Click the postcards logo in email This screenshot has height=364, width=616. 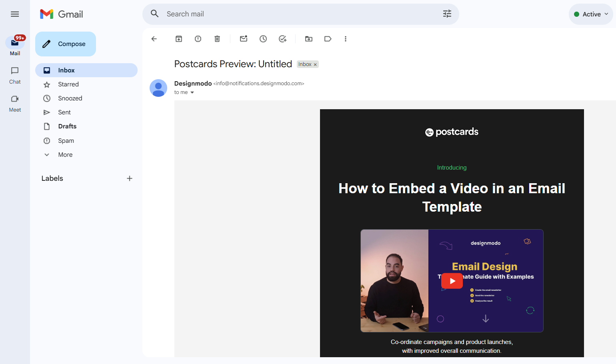coord(452,132)
